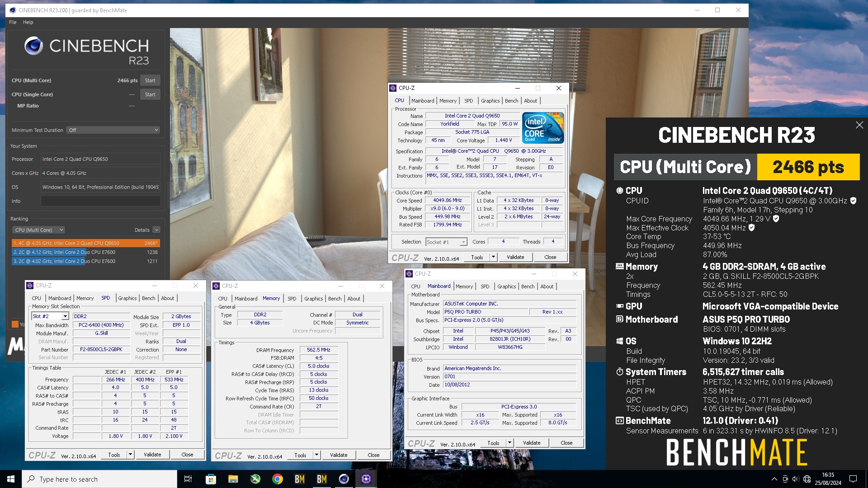Click the Cinebench logo icon
Screen dimensions: 868x488
34,46
